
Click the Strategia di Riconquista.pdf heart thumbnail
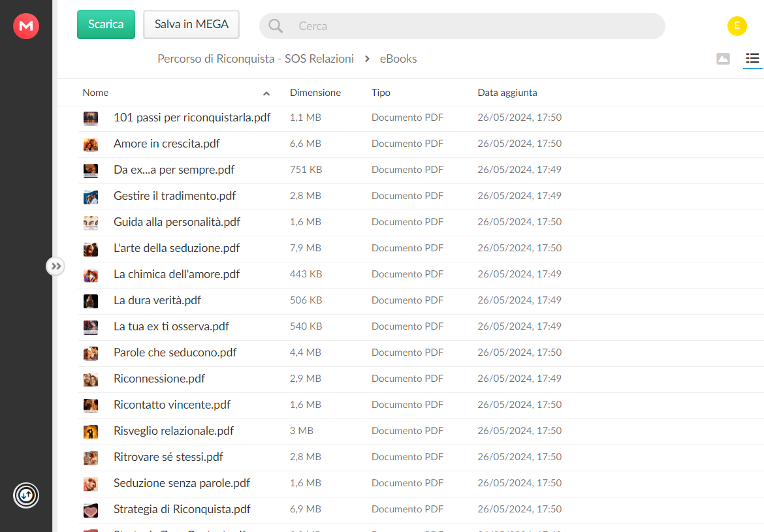coord(91,510)
